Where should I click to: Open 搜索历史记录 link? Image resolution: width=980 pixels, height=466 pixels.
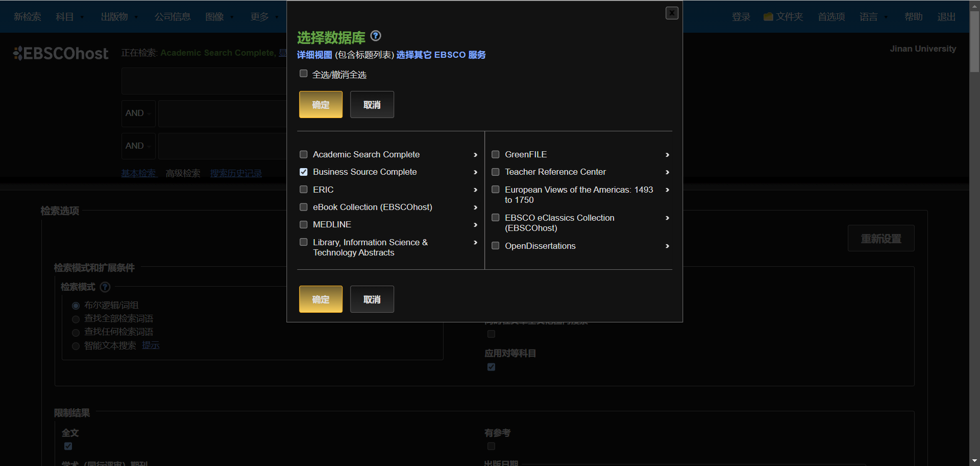(236, 173)
